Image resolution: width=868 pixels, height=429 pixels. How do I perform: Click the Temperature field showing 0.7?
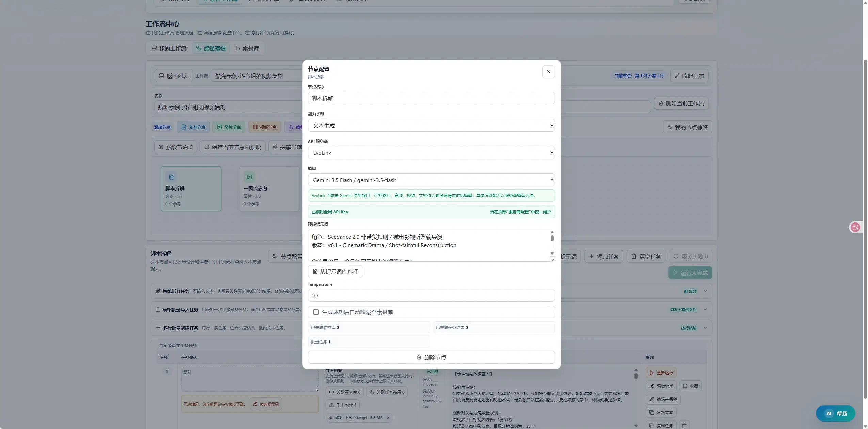click(x=431, y=295)
